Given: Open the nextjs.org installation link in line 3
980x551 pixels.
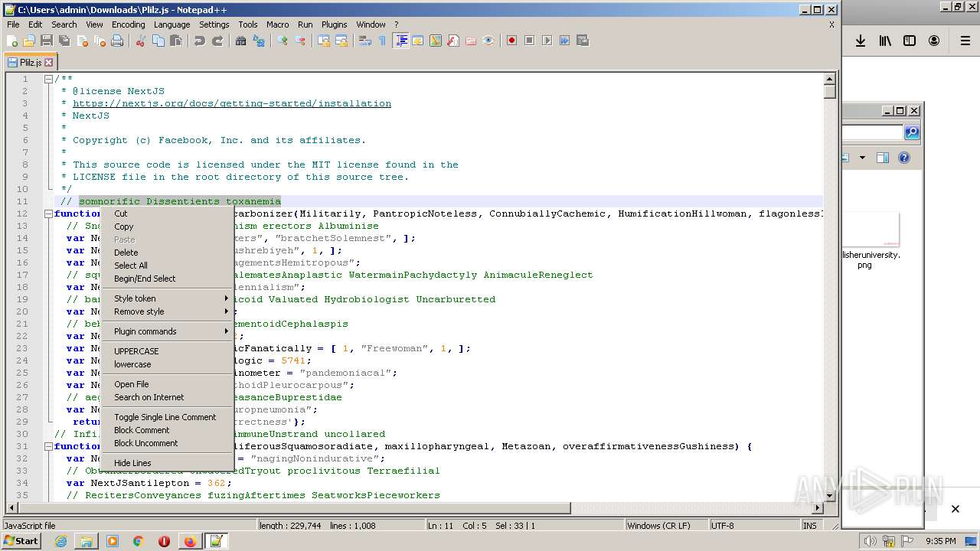Looking at the screenshot, I should (x=232, y=103).
